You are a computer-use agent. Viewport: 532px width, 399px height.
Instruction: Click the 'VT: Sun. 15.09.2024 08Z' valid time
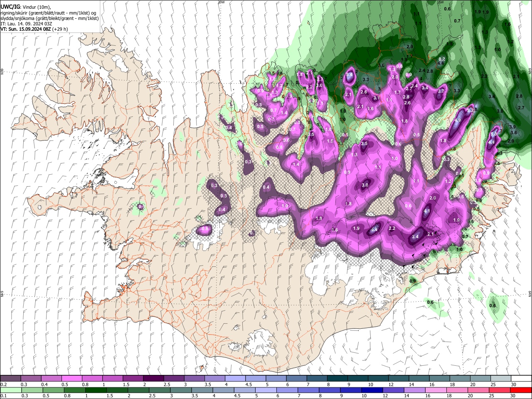26,29
